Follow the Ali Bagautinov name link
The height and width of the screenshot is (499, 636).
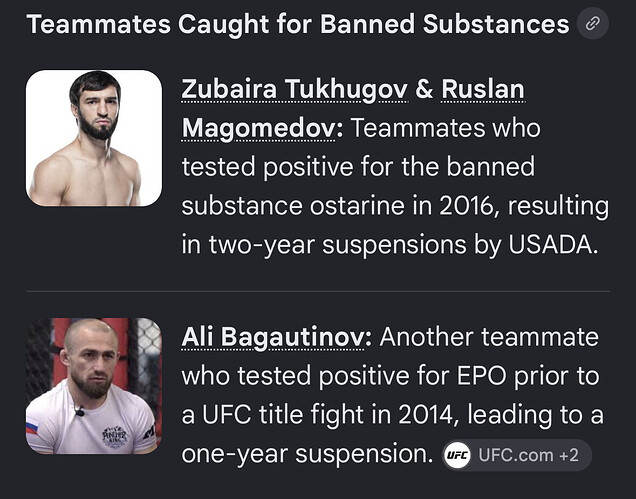pyautogui.click(x=273, y=338)
